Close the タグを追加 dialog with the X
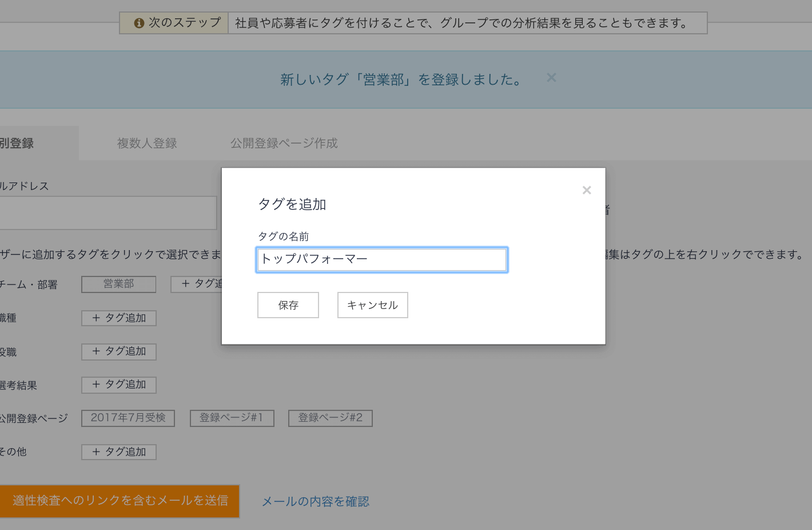812x530 pixels. [x=587, y=190]
